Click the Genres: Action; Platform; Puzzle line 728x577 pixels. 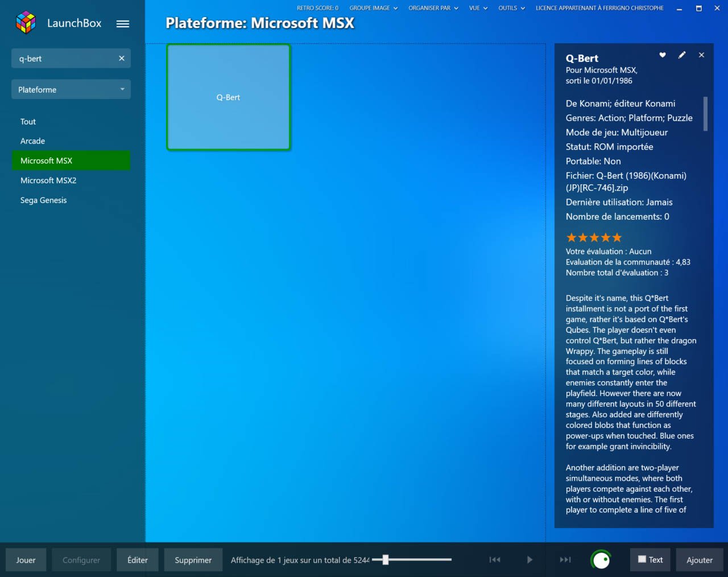point(629,118)
